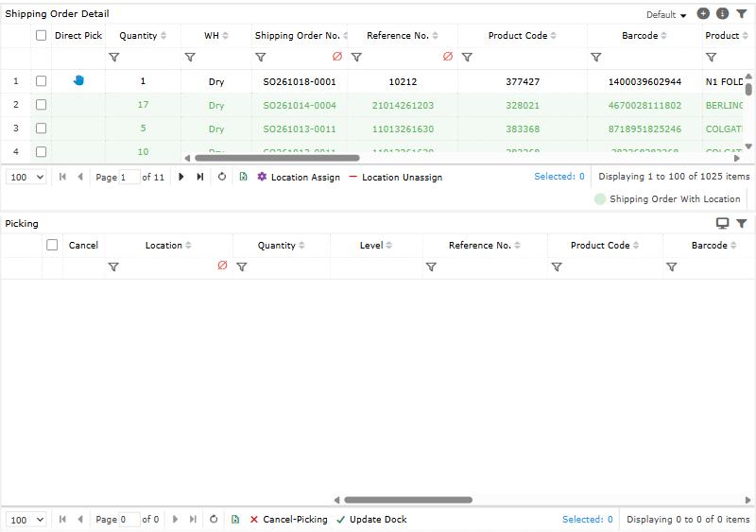Click Update Dock button
Image resolution: width=756 pixels, height=532 pixels.
(371, 520)
